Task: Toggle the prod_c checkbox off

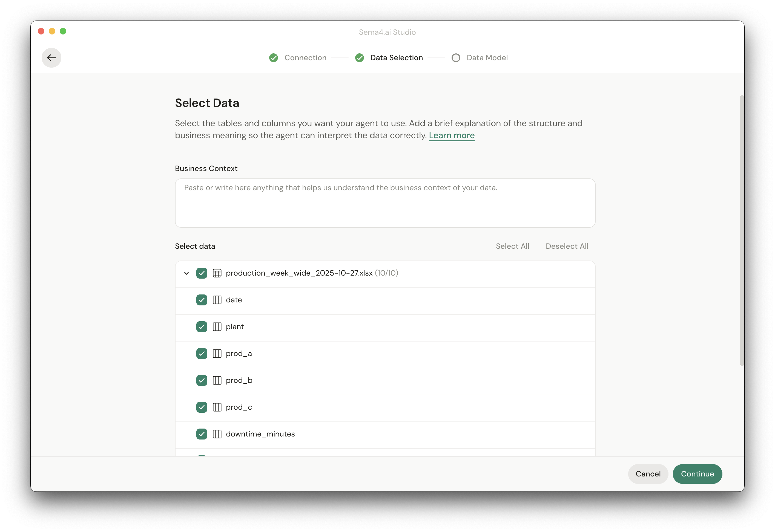Action: pos(202,407)
